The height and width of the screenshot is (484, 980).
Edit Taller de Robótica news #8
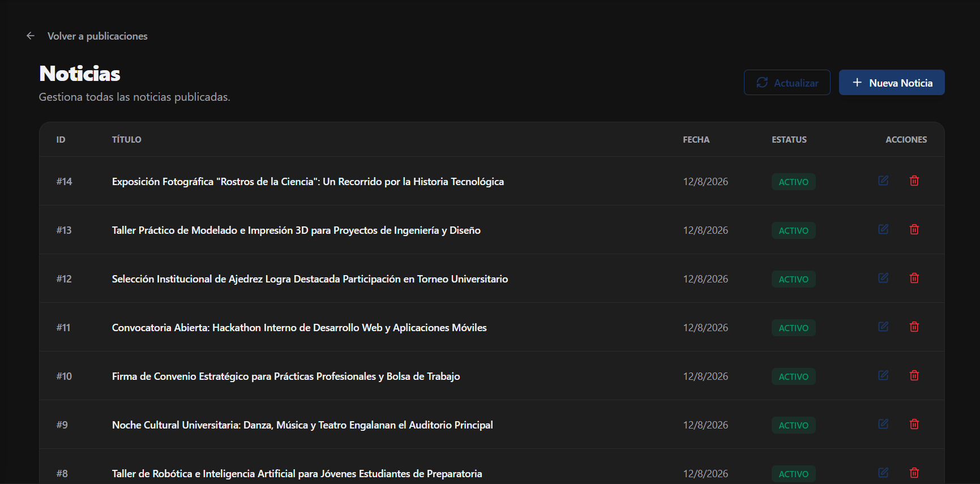[883, 473]
